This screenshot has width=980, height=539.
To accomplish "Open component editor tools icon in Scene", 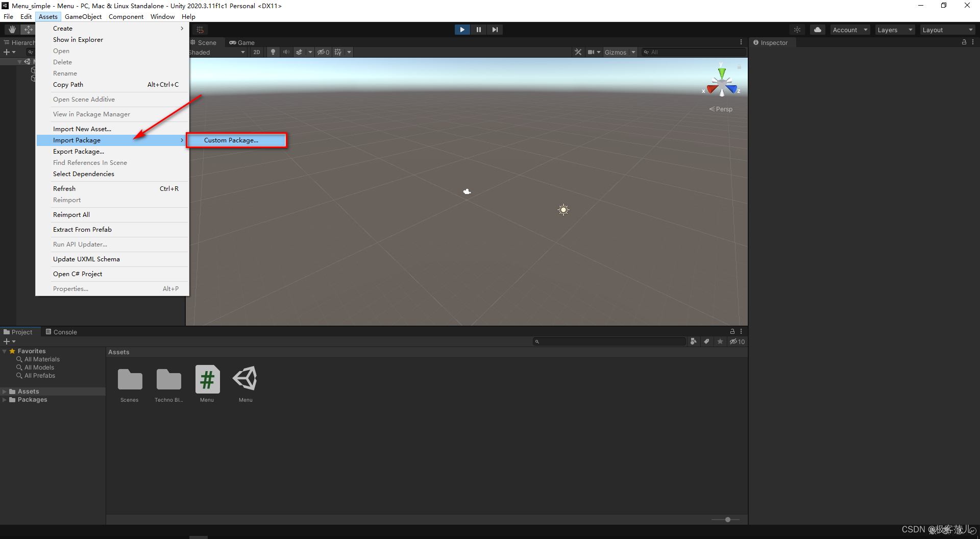I will point(578,52).
